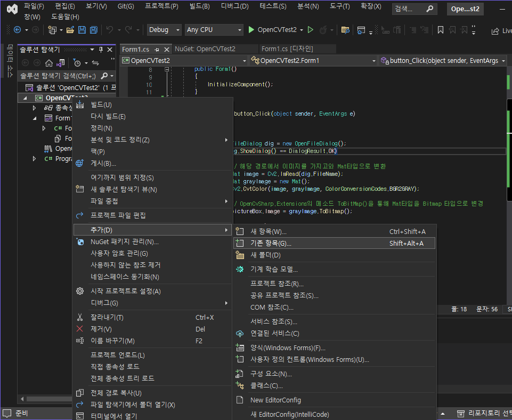This screenshot has height=420, width=512.
Task: Close the Form1.cs tab
Action: click(167, 50)
